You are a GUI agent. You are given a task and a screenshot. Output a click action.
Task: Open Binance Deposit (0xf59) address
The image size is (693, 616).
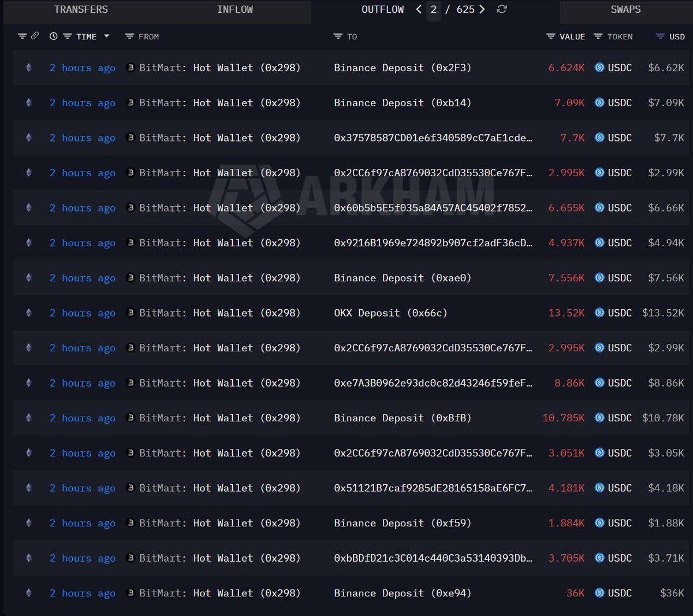403,523
